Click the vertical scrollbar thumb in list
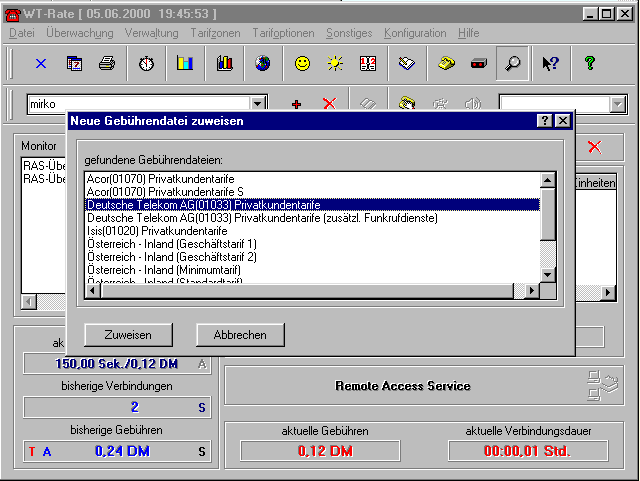Screen dimensions: 640x481 click(548, 214)
